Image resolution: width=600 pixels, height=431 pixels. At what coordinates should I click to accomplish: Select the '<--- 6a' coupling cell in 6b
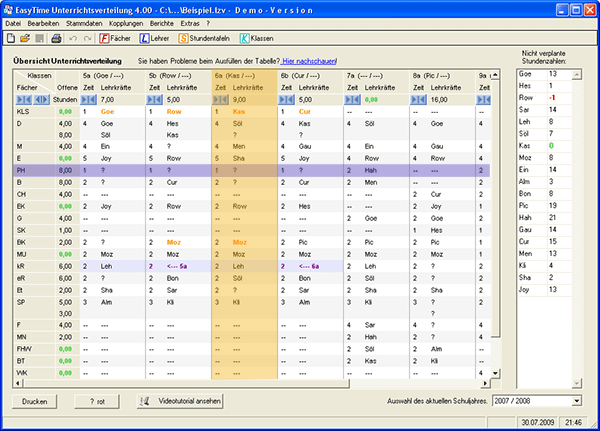coord(309,266)
